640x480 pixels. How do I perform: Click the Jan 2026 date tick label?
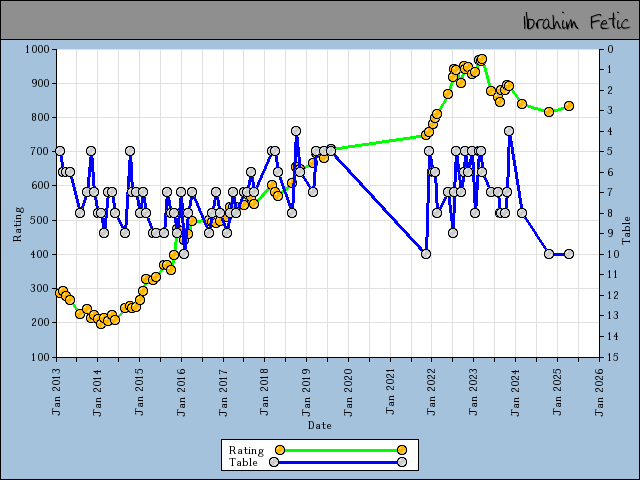pyautogui.click(x=599, y=392)
